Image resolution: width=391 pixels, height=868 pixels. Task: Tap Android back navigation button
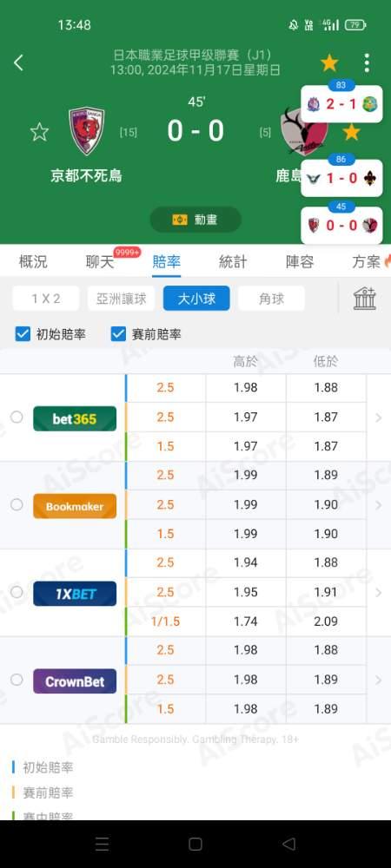pos(288,844)
